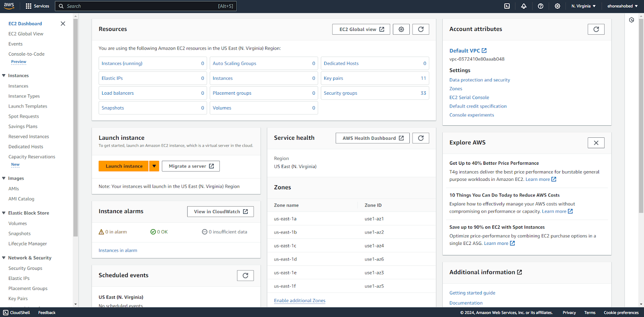Open the AWS Health Dashboard button
The image size is (644, 317).
373,138
